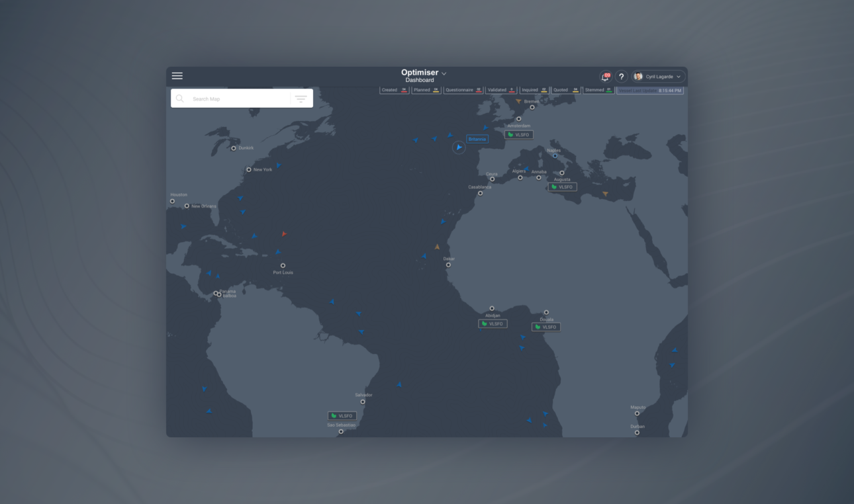Screen dimensions: 854x504
Task: Toggle the Quoted status filter
Action: [566, 90]
